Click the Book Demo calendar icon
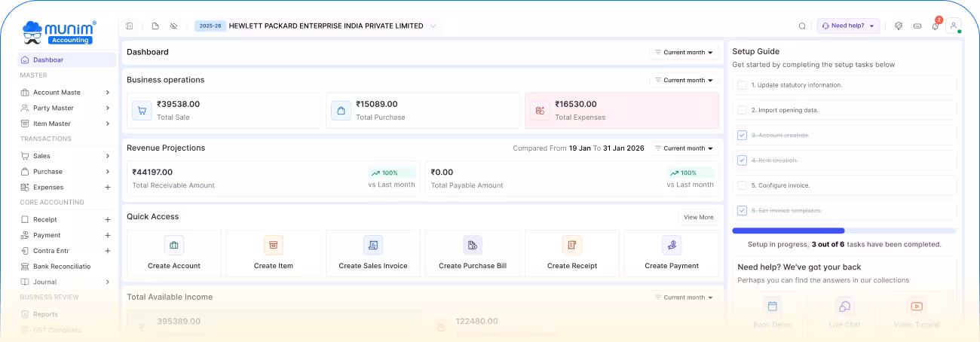The width and height of the screenshot is (980, 342). 771,306
